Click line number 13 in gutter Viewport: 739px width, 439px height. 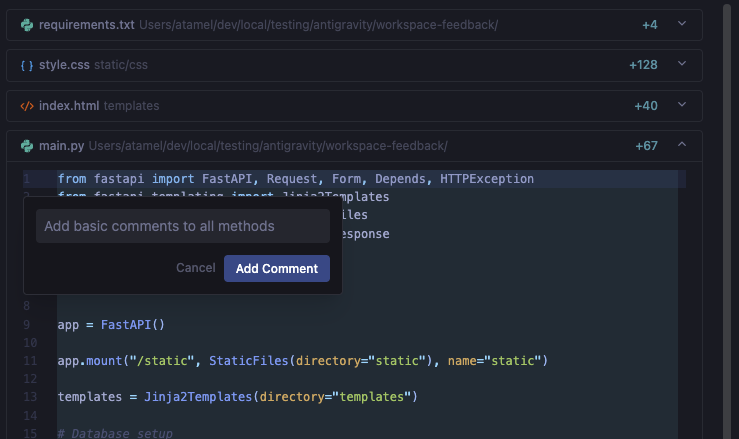[x=30, y=397]
